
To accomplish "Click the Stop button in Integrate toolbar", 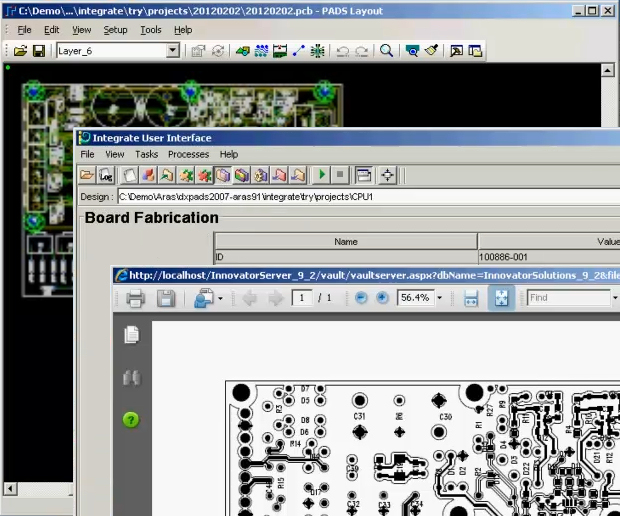I will [340, 174].
